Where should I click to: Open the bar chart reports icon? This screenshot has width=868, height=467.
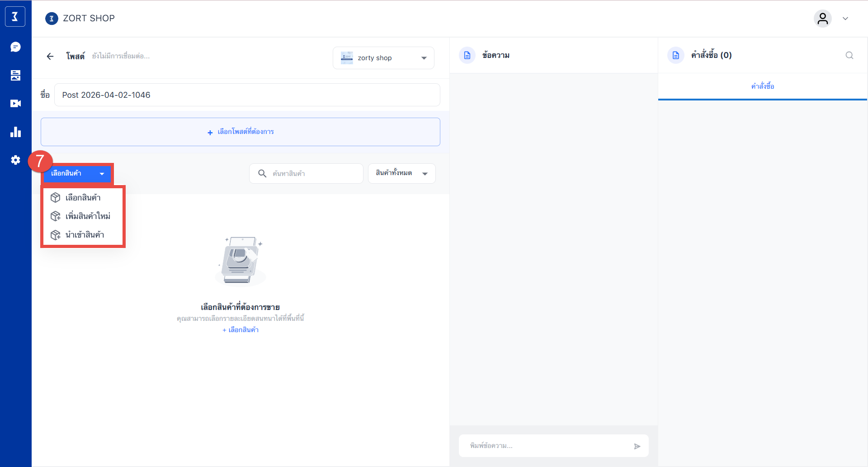coord(15,132)
